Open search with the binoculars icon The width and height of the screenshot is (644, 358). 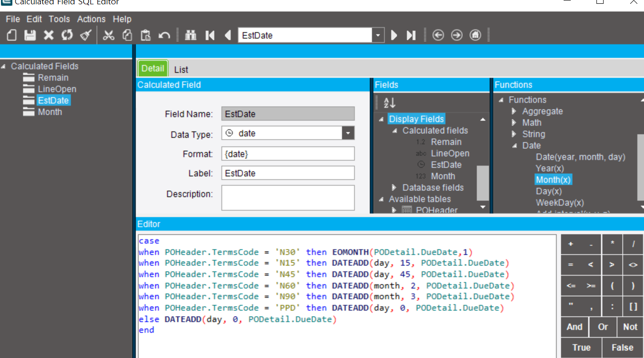tap(191, 35)
